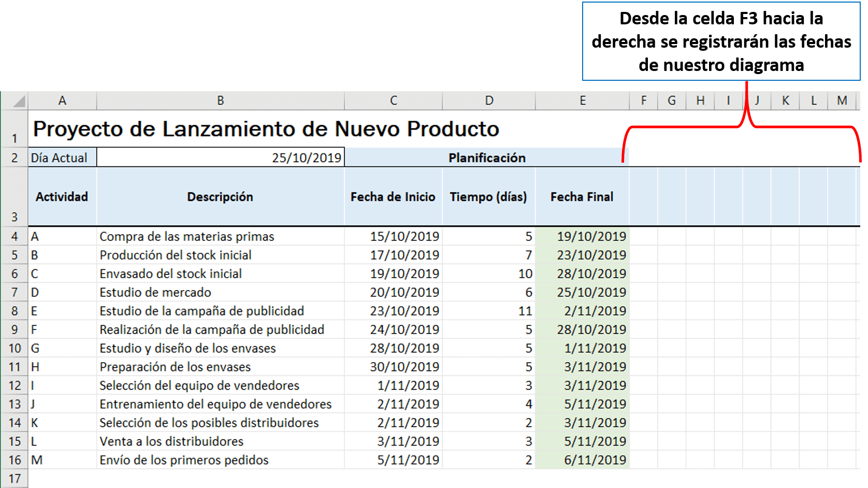This screenshot has width=868, height=488.
Task: Click duration value 7 for activity B
Action: tap(489, 255)
